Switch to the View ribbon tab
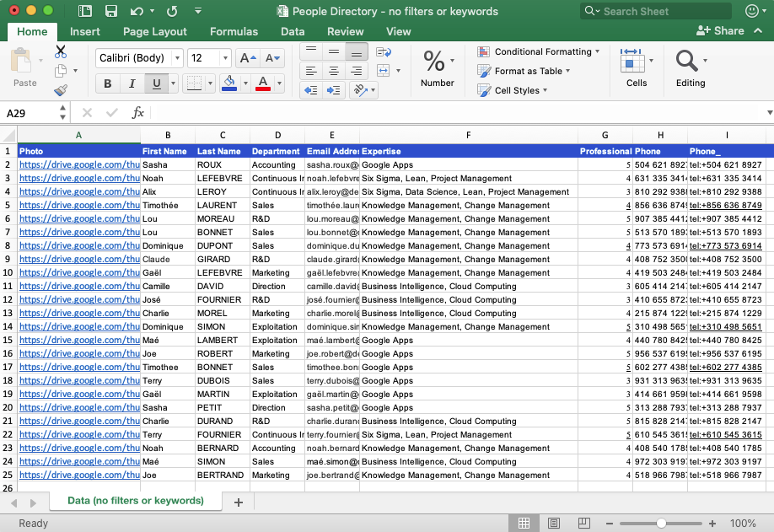The image size is (774, 532). tap(398, 31)
